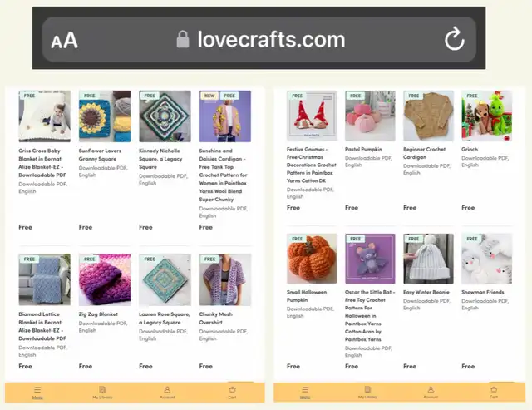Viewport: 532px width, 410px height.
Task: Open Menu tab in right panel
Action: pyautogui.click(x=305, y=392)
